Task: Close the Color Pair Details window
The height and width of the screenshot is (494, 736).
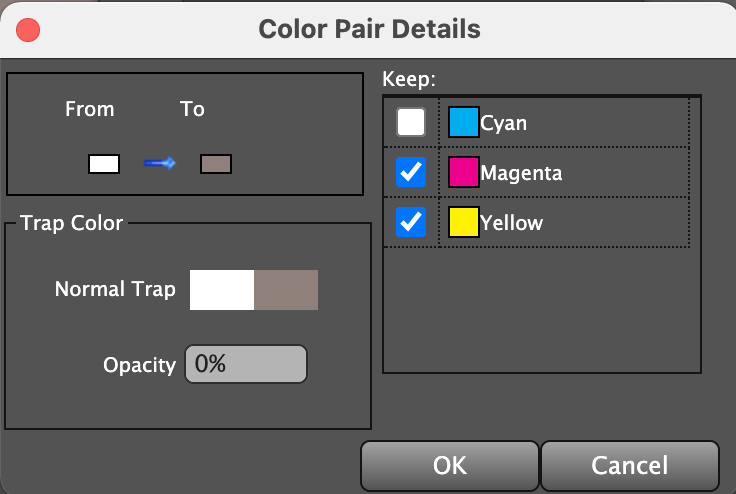Action: click(28, 28)
